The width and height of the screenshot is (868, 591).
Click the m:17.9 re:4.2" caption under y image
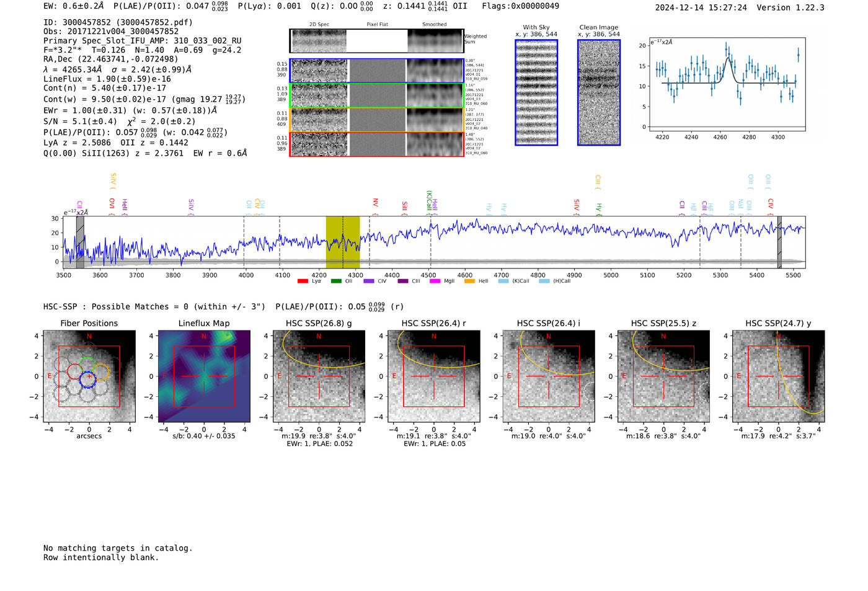click(x=779, y=436)
